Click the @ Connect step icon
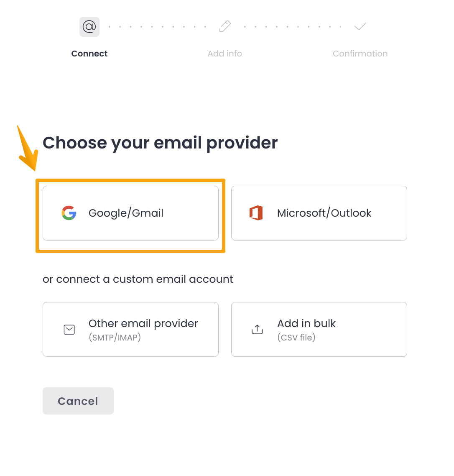This screenshot has width=454, height=476. pos(89,27)
